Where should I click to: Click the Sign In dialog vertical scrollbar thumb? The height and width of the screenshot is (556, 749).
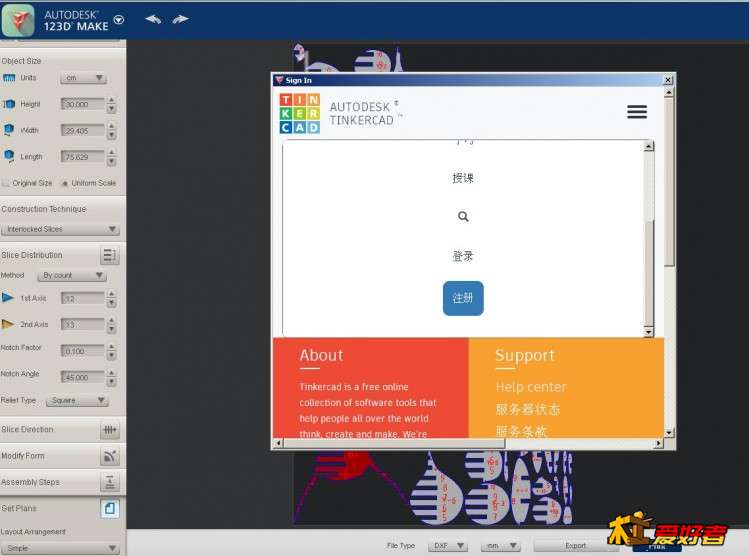point(669,182)
